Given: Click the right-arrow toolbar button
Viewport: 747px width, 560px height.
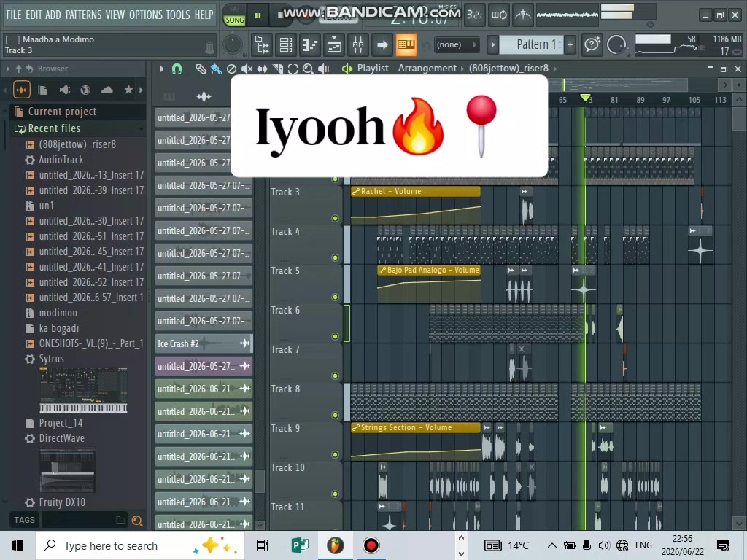Looking at the screenshot, I should coord(382,44).
